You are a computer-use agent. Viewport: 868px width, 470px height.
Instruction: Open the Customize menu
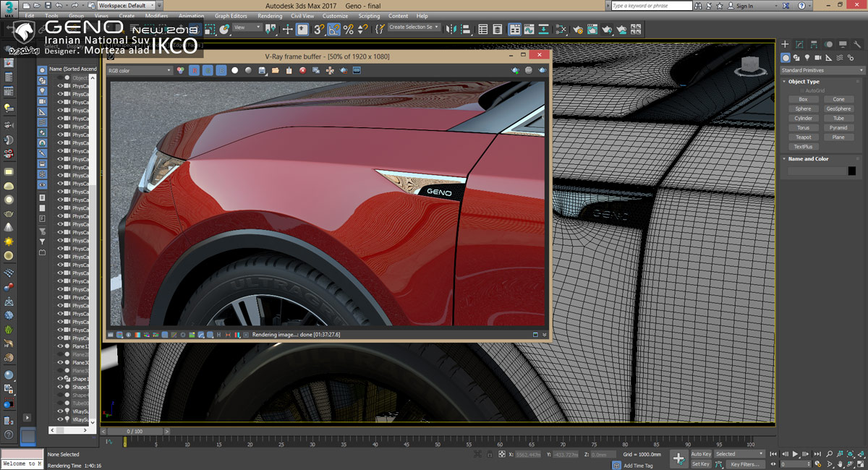tap(335, 16)
